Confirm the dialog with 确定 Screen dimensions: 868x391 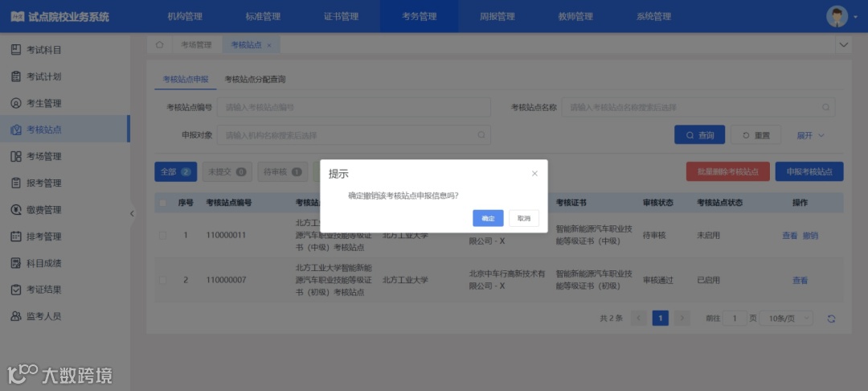point(488,218)
